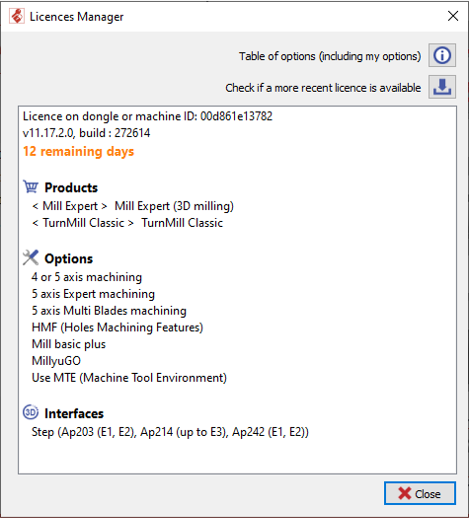Click 'Check if a more recent licence is available' text
The height and width of the screenshot is (518, 469).
(x=323, y=88)
